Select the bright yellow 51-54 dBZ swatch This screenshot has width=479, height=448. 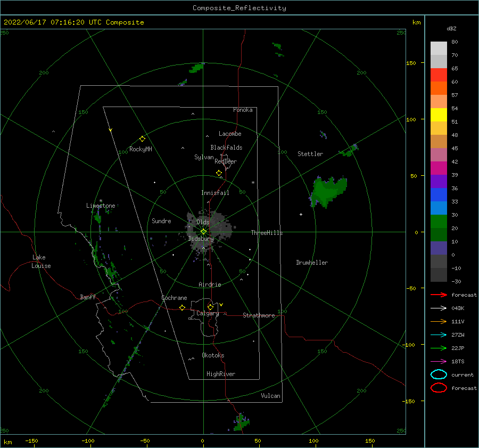coord(439,115)
